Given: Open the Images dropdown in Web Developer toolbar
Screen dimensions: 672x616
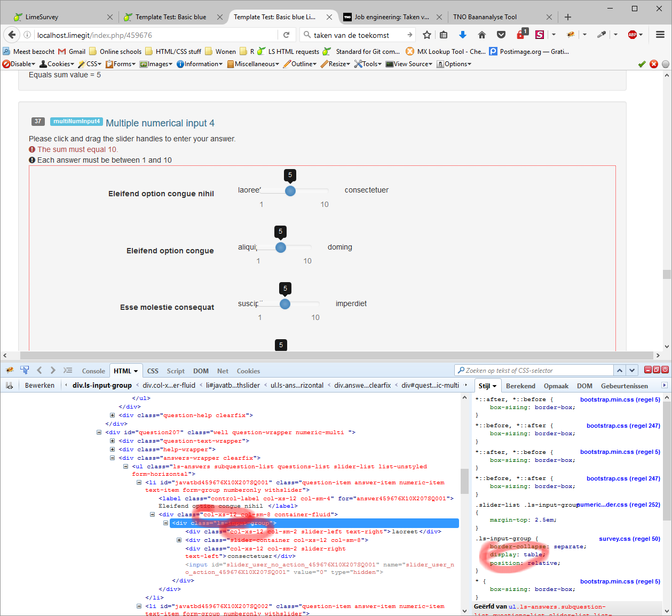Looking at the screenshot, I should [x=156, y=64].
